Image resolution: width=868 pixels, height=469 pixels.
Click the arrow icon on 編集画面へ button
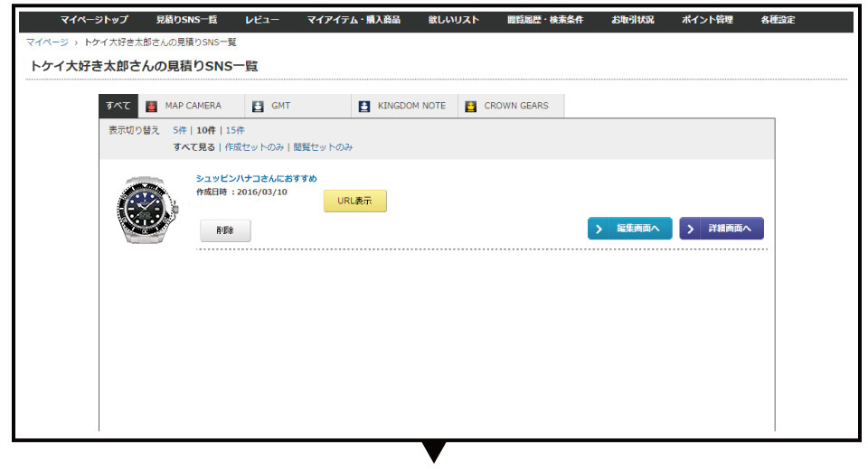[x=599, y=229]
